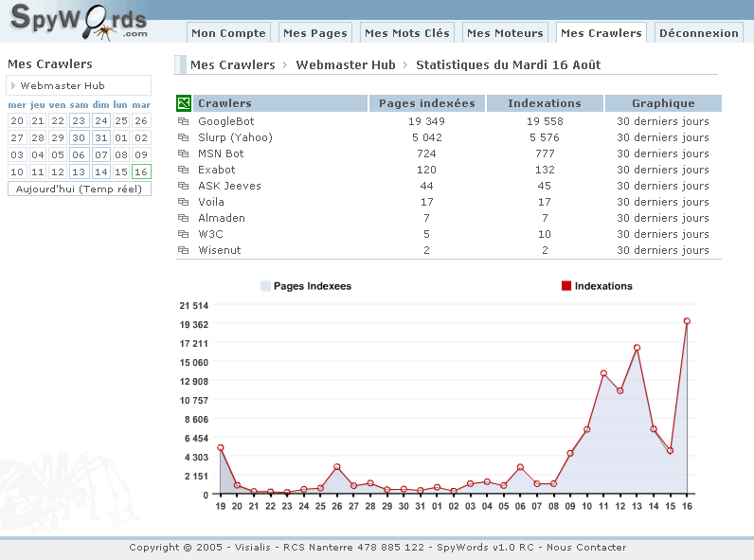Screen dimensions: 754x560
Task: Select calendar day 15
Action: click(121, 172)
